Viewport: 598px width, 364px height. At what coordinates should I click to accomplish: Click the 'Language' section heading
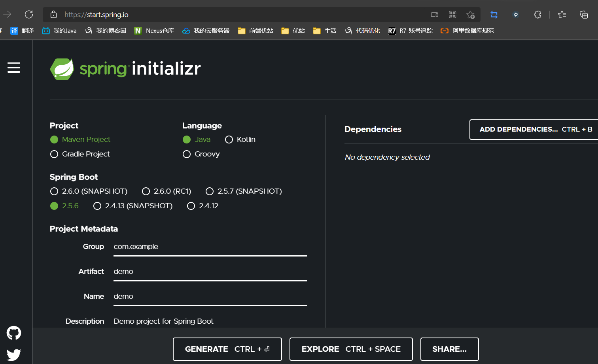[x=202, y=126]
